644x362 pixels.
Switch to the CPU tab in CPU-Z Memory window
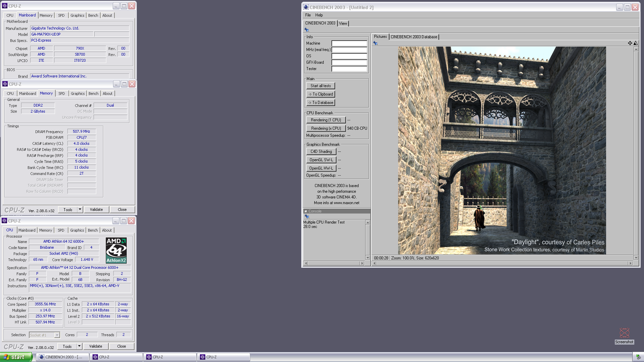point(10,94)
